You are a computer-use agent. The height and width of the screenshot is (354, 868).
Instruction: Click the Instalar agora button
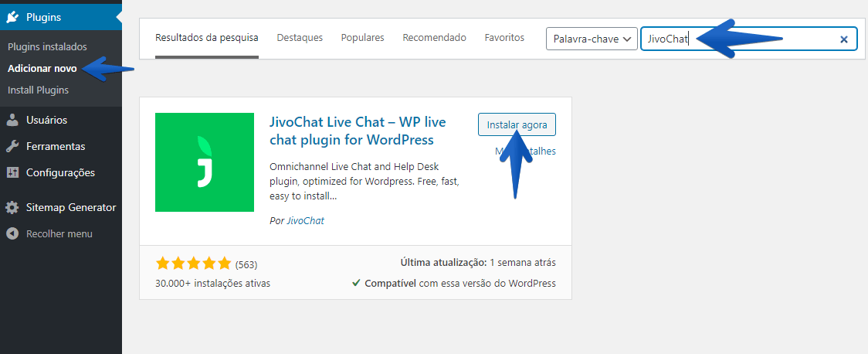(517, 124)
